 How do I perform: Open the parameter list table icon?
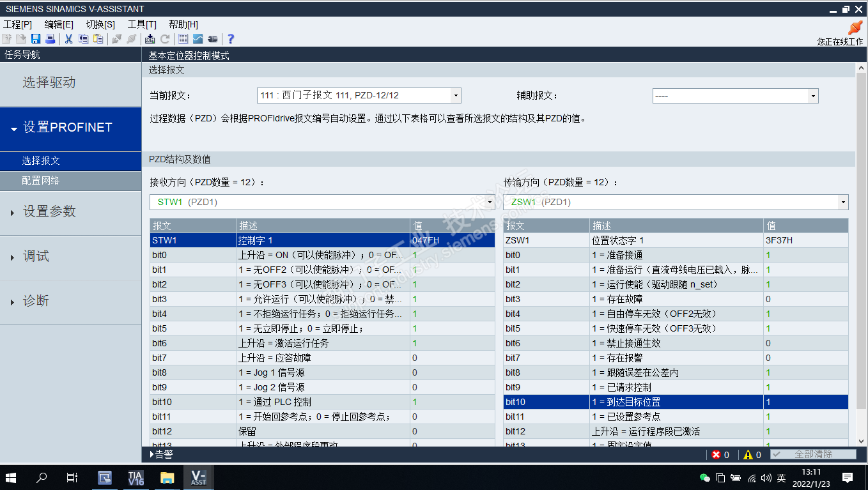(x=183, y=39)
